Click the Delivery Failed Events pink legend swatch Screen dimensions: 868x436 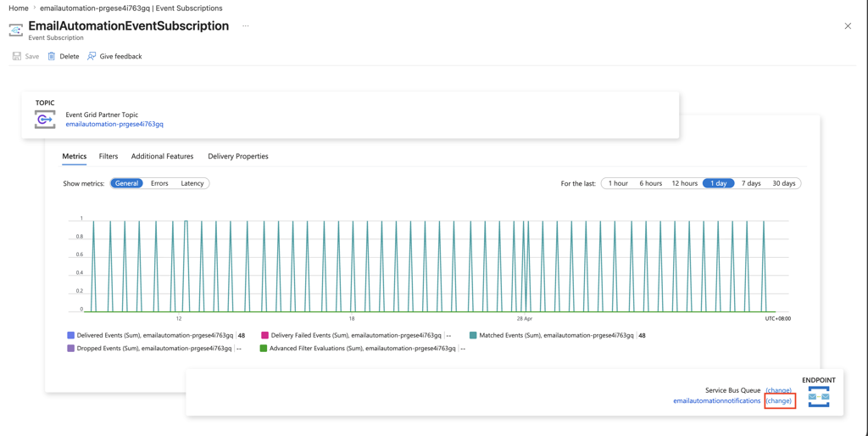(x=264, y=335)
